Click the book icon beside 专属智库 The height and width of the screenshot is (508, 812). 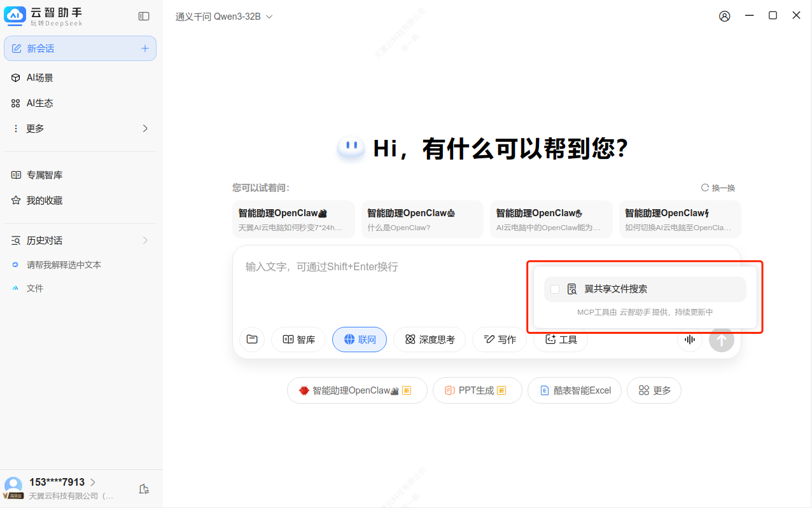click(16, 175)
